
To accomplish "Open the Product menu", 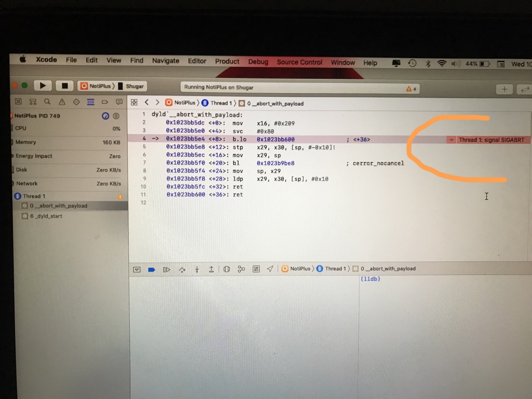I will pyautogui.click(x=227, y=61).
